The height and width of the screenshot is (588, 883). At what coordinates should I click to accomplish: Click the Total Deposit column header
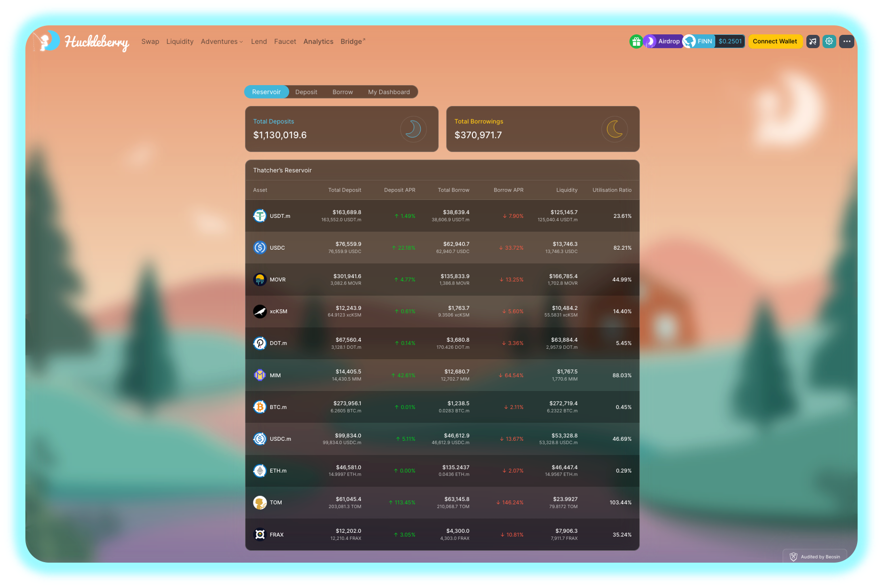coord(345,190)
